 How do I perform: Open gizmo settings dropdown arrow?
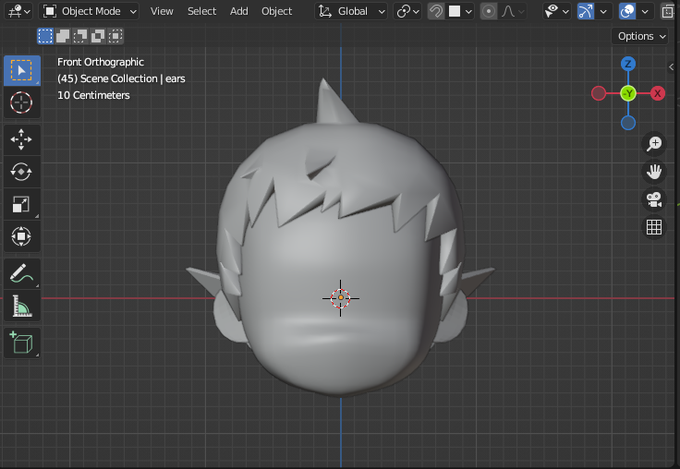click(x=603, y=11)
